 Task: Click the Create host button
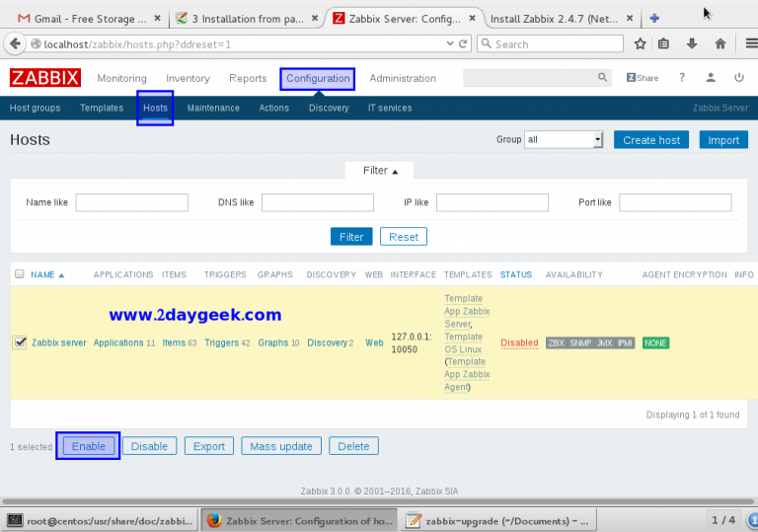651,140
